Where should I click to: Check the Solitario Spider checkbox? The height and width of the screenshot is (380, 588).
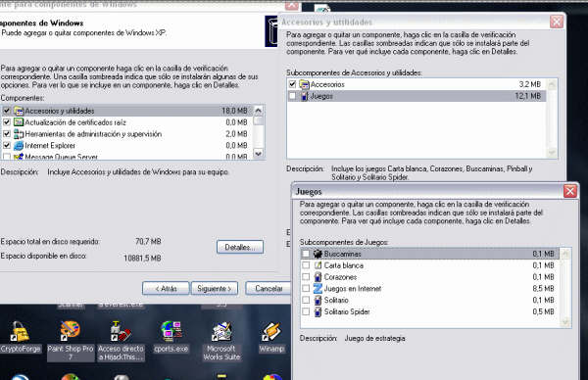[x=306, y=311]
